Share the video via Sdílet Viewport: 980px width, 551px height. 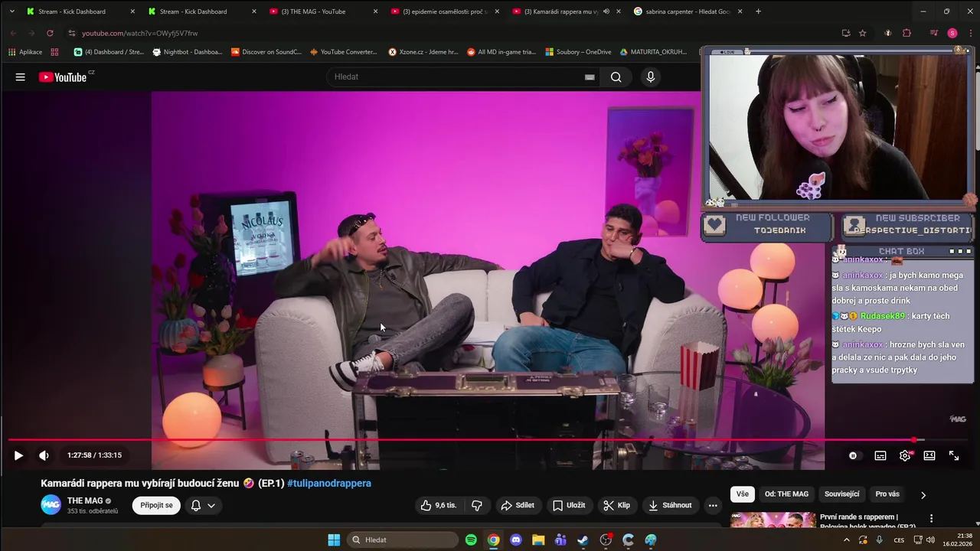[518, 505]
